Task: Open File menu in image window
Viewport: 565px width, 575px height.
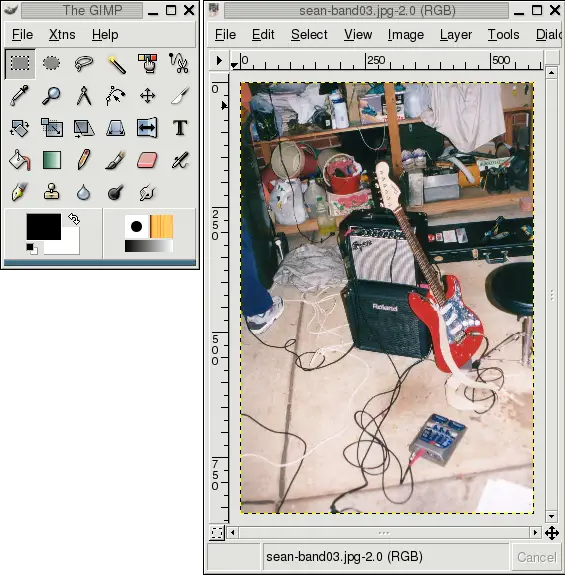Action: click(x=225, y=35)
